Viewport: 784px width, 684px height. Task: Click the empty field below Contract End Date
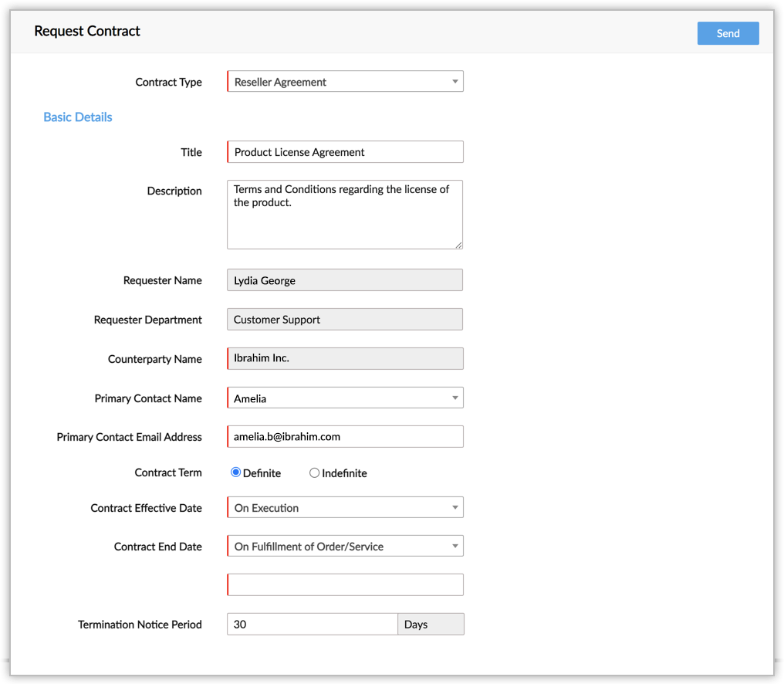(x=345, y=584)
